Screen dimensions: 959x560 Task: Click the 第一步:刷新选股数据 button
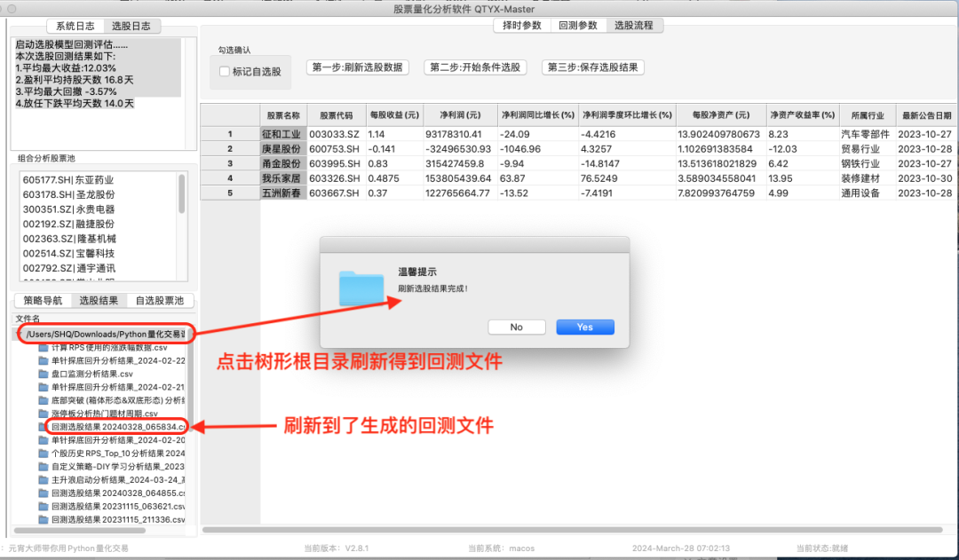coord(358,66)
